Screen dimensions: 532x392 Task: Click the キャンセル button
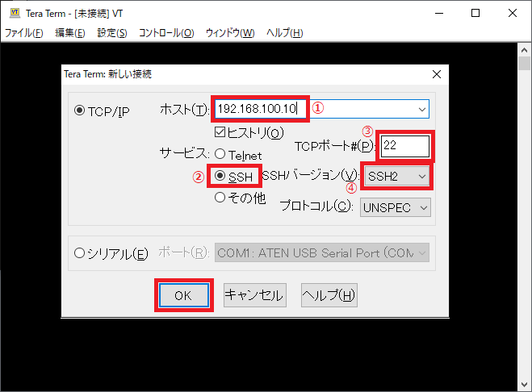click(255, 295)
